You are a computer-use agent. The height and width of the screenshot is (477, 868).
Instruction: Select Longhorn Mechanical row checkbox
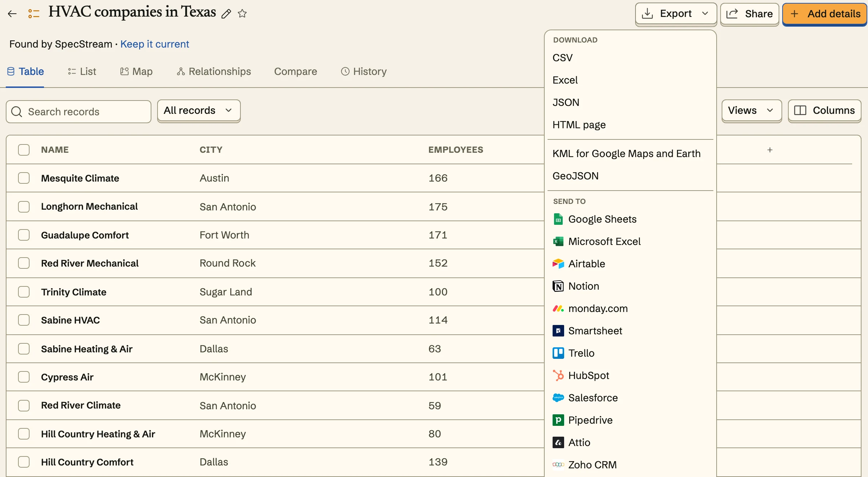(24, 206)
